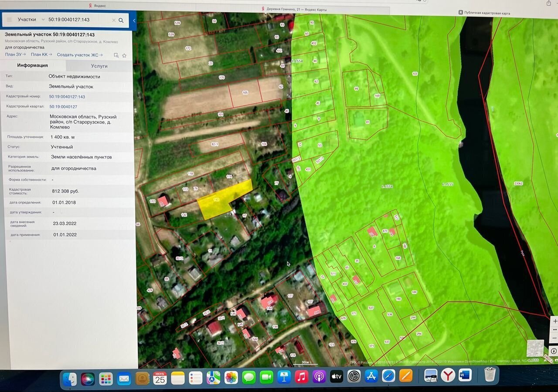The image size is (558, 392).
Task: Open Notes from the Dock
Action: coord(178,378)
